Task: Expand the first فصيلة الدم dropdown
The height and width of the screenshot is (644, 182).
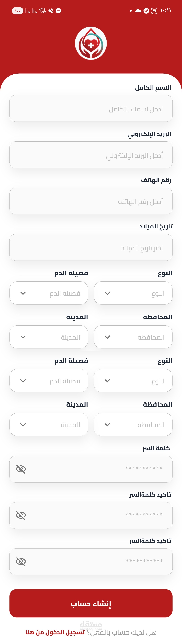Action: pos(49,293)
